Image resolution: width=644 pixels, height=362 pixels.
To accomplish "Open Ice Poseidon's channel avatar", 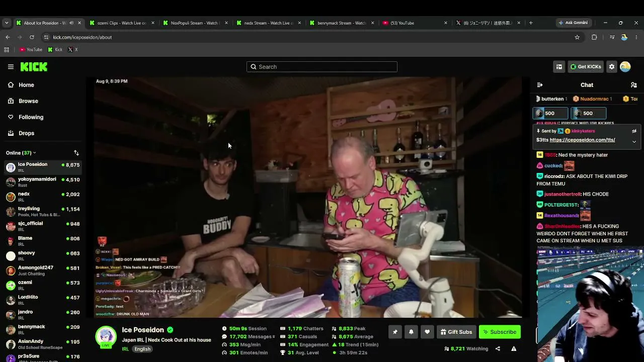I will (106, 337).
